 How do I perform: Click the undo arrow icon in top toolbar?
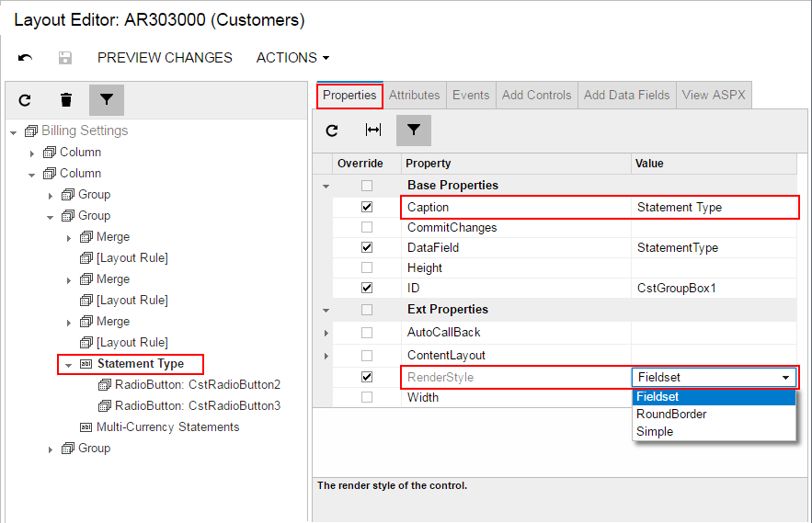(x=26, y=58)
